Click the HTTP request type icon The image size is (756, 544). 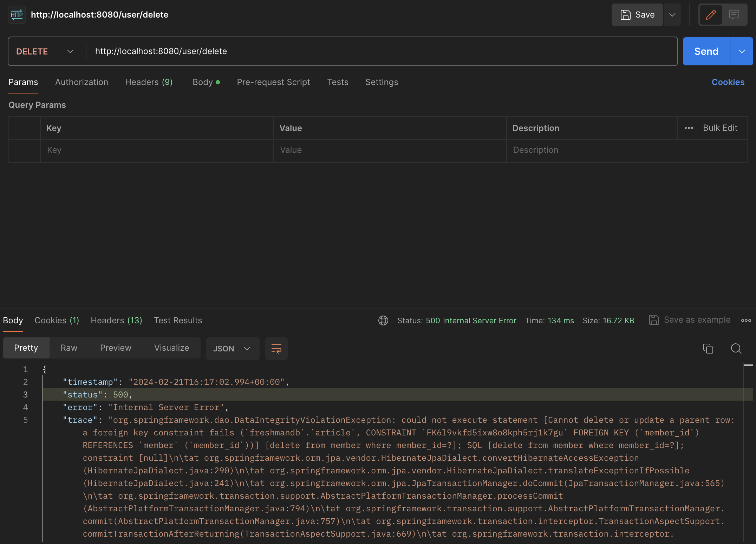(17, 15)
